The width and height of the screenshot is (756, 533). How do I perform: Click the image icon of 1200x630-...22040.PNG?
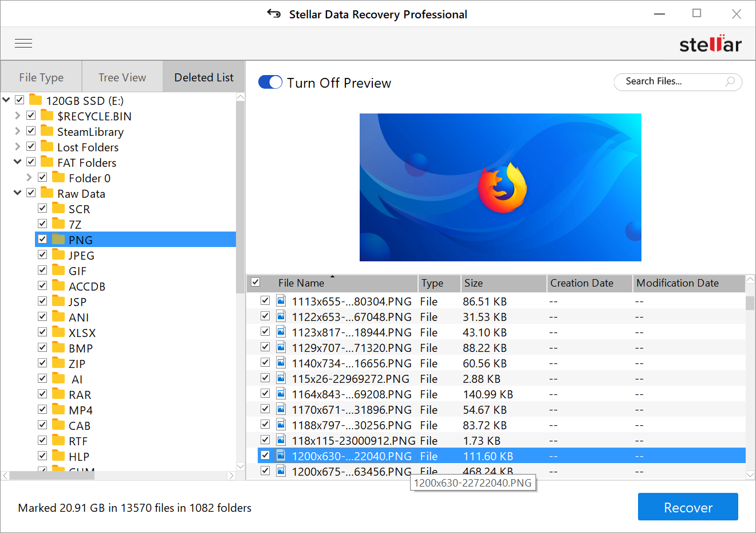pyautogui.click(x=281, y=456)
